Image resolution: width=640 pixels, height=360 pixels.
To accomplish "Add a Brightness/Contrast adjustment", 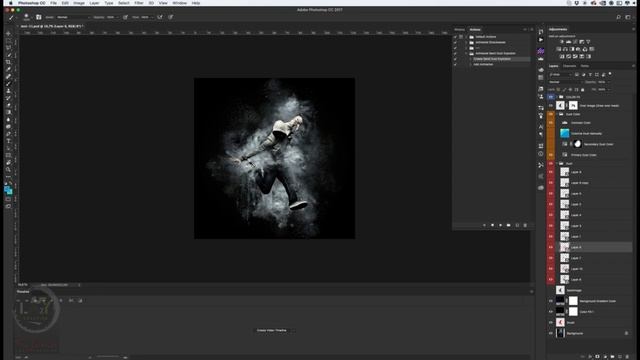I will pyautogui.click(x=562, y=42).
